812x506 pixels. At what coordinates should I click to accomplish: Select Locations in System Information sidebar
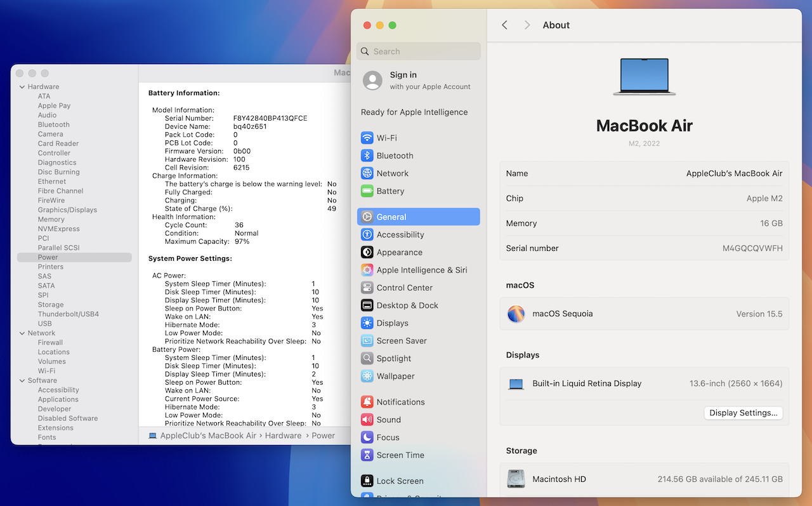click(53, 352)
